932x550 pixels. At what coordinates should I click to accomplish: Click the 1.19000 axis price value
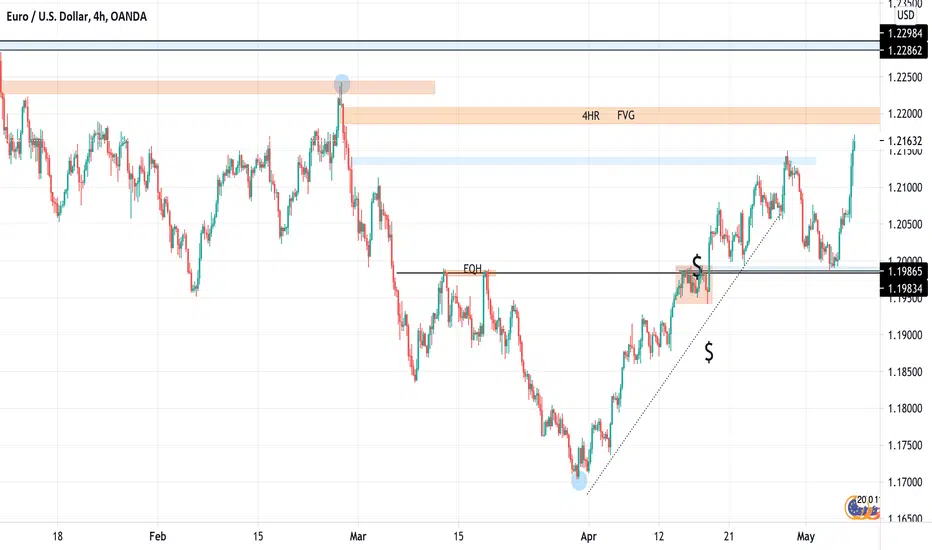905,335
